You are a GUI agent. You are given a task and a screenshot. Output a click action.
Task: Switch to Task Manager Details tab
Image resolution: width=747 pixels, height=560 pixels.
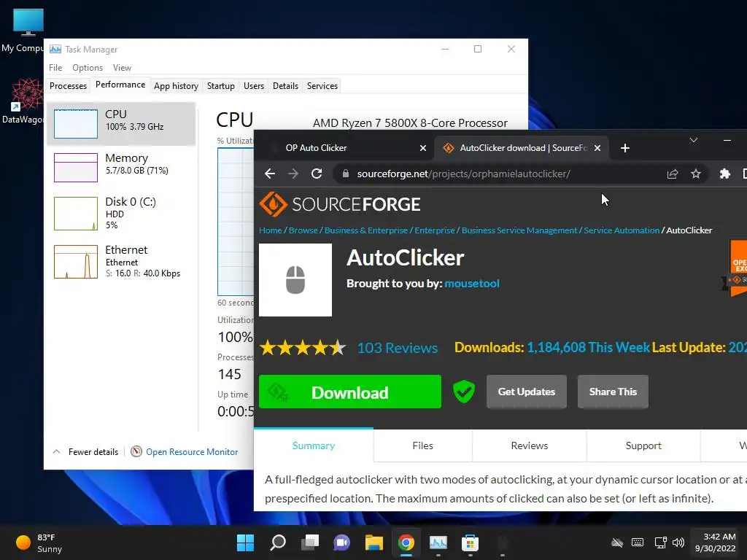coord(285,86)
